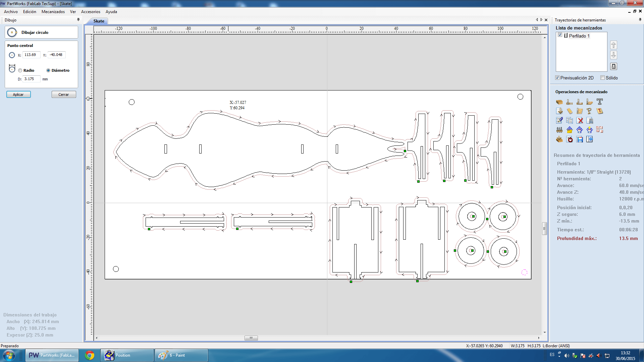Click the Save toolpaths floppy disk icon
This screenshot has height=362, width=644.
579,139
